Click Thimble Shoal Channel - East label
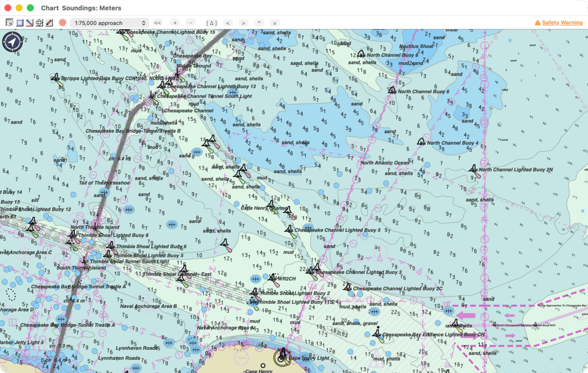The height and width of the screenshot is (373, 588). click(x=177, y=275)
